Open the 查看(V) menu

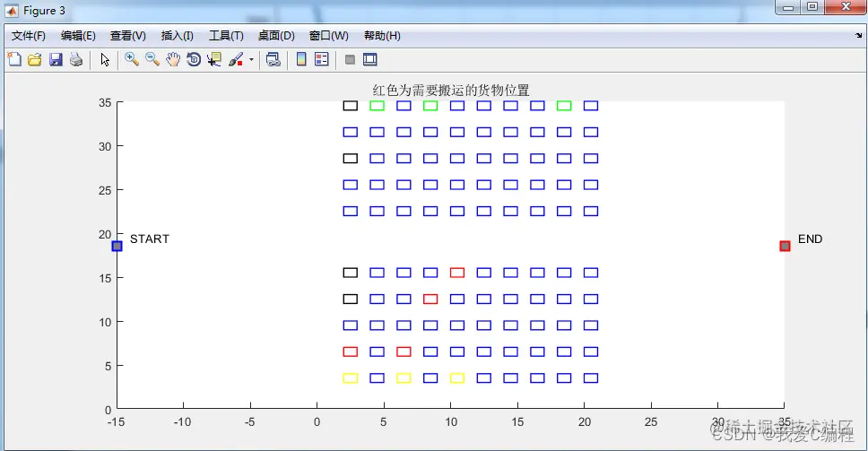tap(128, 35)
